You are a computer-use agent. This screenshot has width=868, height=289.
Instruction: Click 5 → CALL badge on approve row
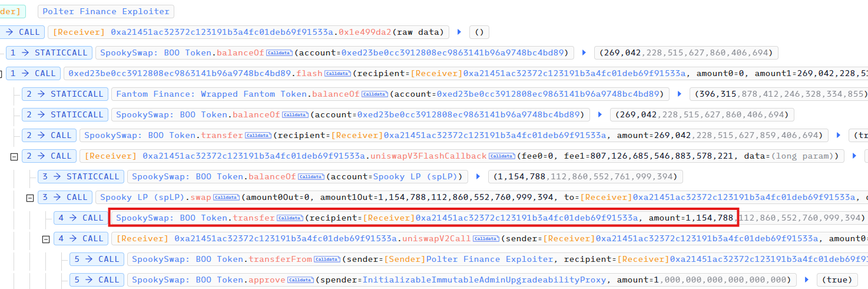point(97,280)
